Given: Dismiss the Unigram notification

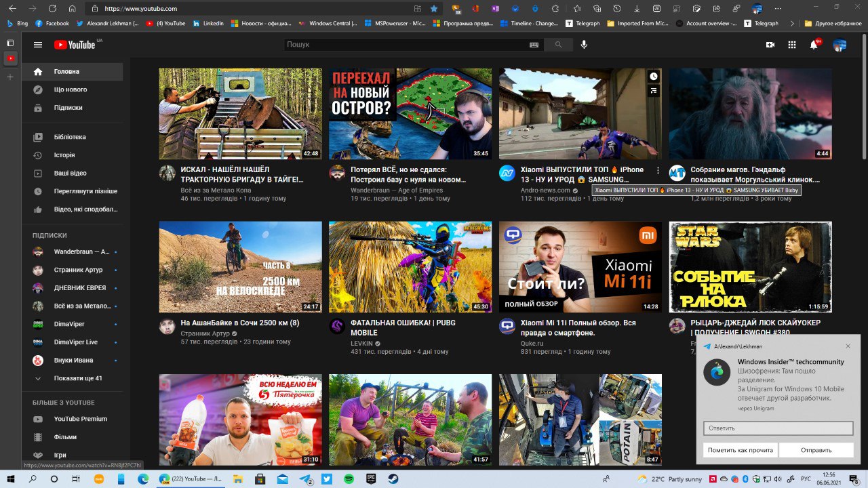Looking at the screenshot, I should click(x=848, y=346).
